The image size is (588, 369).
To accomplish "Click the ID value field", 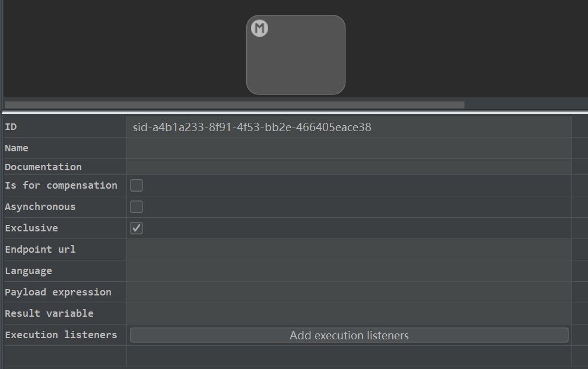I will coord(349,127).
